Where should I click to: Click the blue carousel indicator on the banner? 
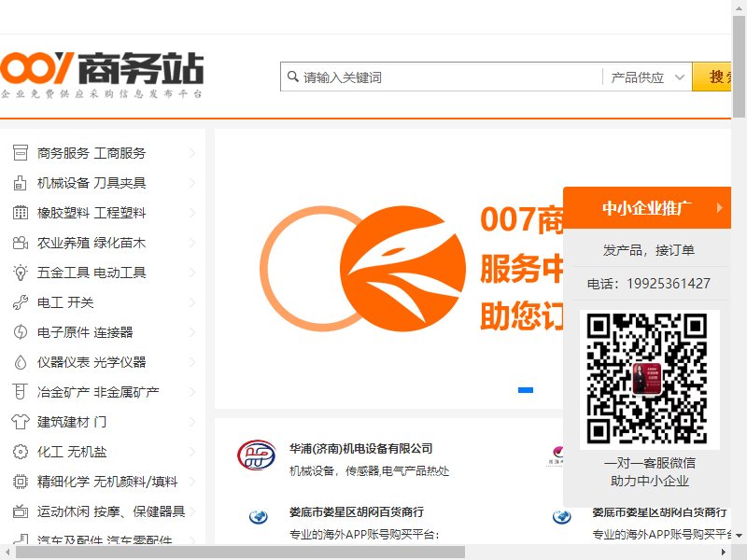tap(526, 390)
